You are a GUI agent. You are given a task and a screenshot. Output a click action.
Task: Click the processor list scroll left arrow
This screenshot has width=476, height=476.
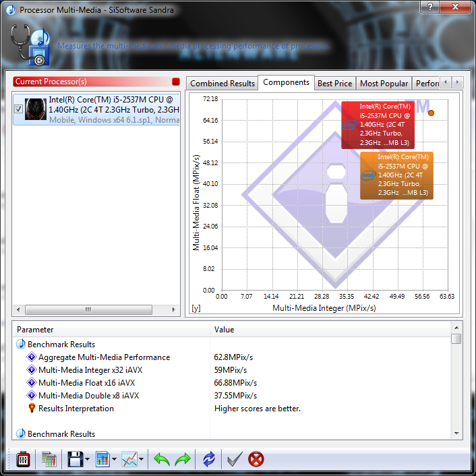[x=18, y=309]
